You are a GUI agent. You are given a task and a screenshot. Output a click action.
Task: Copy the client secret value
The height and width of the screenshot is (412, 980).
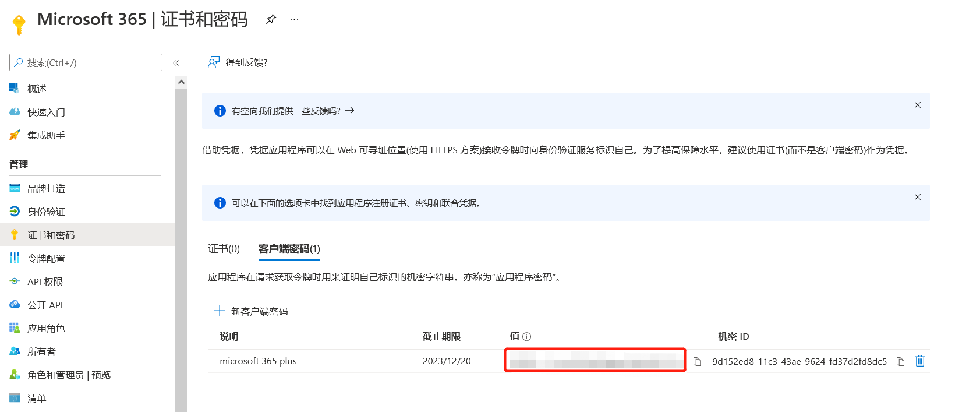click(x=697, y=362)
